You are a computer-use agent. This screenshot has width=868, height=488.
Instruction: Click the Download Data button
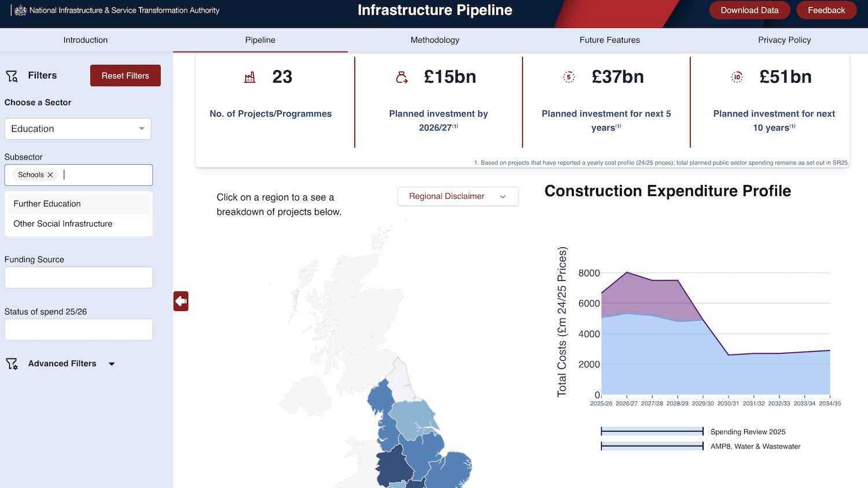pyautogui.click(x=749, y=10)
